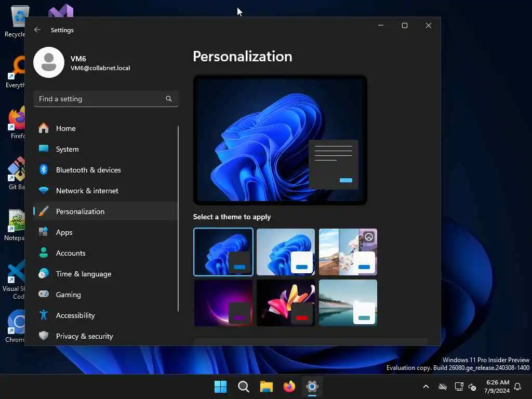Click the large desktop preview image
The height and width of the screenshot is (399, 532).
pos(280,140)
